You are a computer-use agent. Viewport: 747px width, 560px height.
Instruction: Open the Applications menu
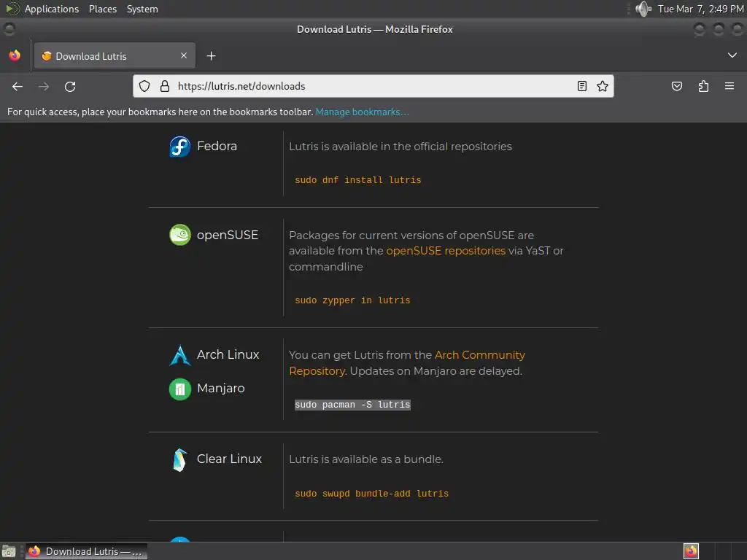[52, 9]
